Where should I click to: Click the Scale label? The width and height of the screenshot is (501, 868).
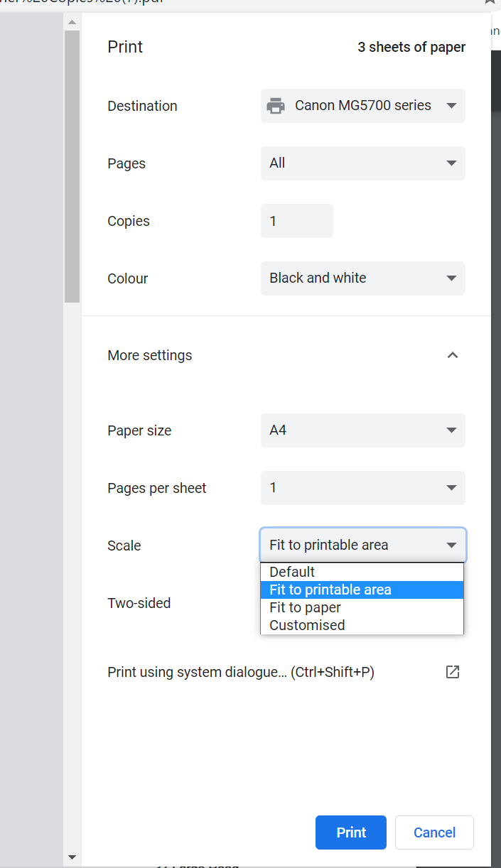[x=124, y=546]
